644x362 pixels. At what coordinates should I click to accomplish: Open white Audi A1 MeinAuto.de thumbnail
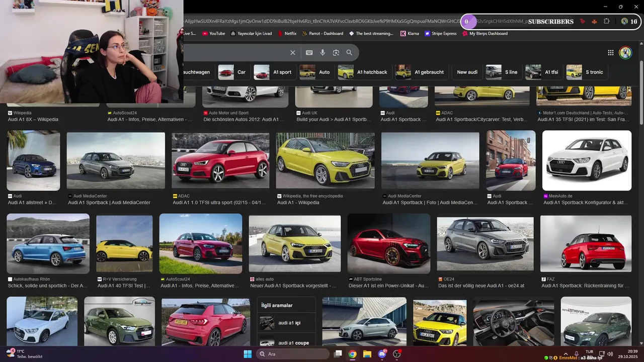(x=587, y=160)
